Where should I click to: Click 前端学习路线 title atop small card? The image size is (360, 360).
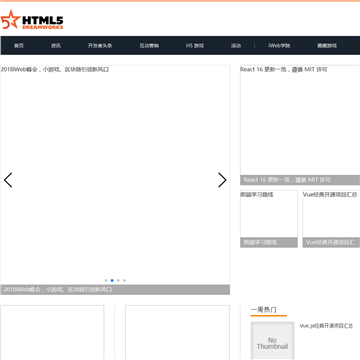[x=257, y=195]
